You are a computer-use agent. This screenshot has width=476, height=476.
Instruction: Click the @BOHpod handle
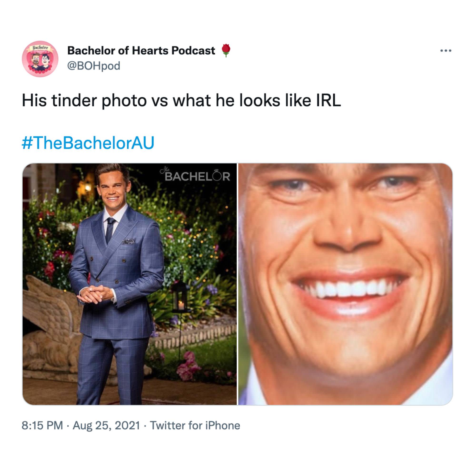pyautogui.click(x=94, y=66)
